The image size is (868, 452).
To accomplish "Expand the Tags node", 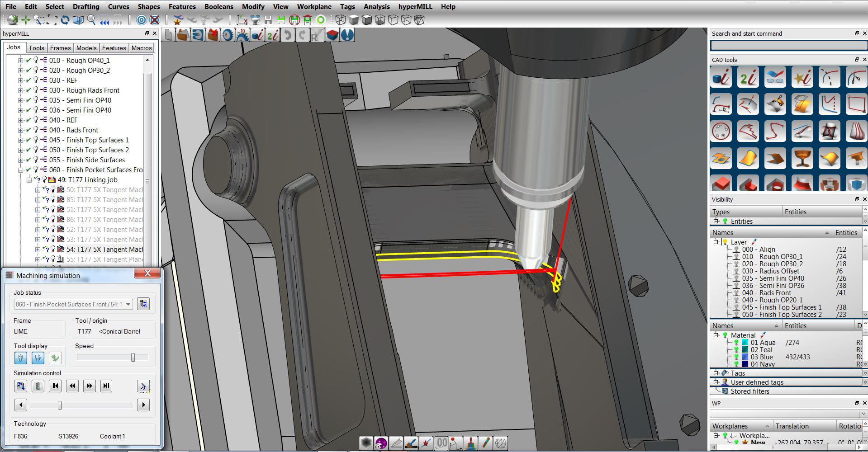I will [716, 373].
